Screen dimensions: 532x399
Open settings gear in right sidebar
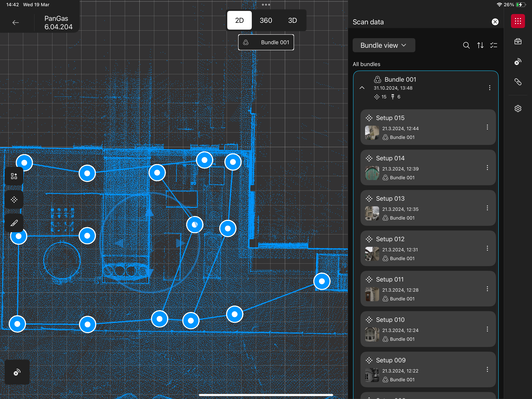(x=518, y=108)
